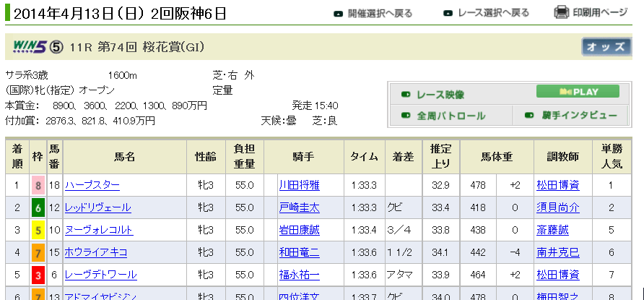Open trainer 須貝尚介 page
Image resolution: width=644 pixels, height=300 pixels.
point(557,207)
